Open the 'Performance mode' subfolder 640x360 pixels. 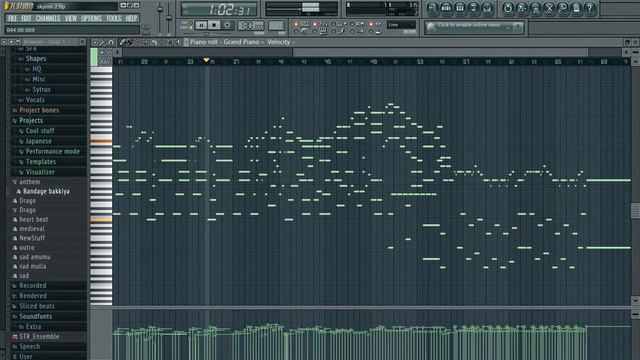53,151
